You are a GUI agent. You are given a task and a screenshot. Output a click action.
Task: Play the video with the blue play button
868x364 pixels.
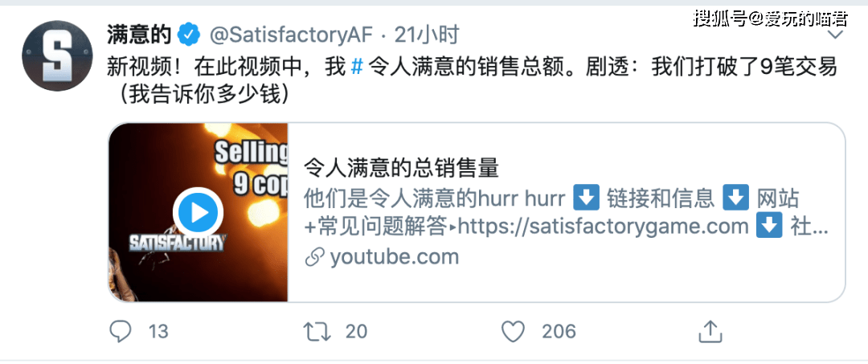[199, 212]
